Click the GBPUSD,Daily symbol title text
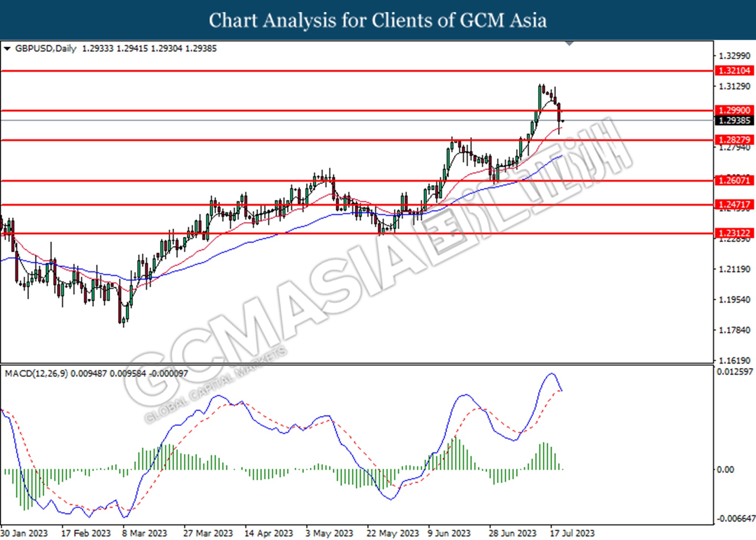756x540 pixels. tap(46, 49)
